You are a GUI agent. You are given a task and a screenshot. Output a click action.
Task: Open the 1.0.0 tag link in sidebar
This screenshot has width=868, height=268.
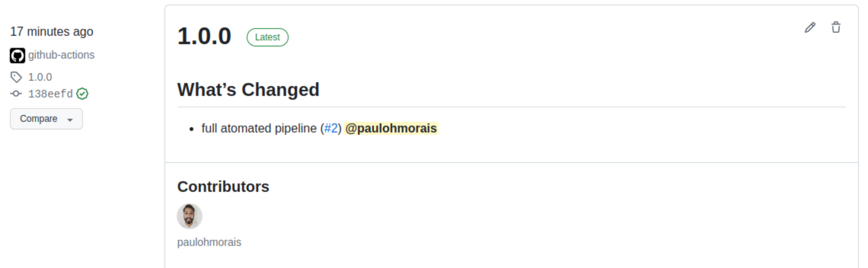point(40,77)
